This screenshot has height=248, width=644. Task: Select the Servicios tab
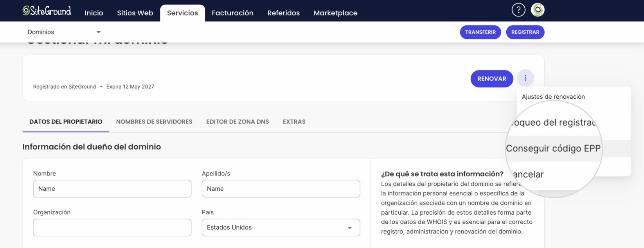pyautogui.click(x=182, y=13)
